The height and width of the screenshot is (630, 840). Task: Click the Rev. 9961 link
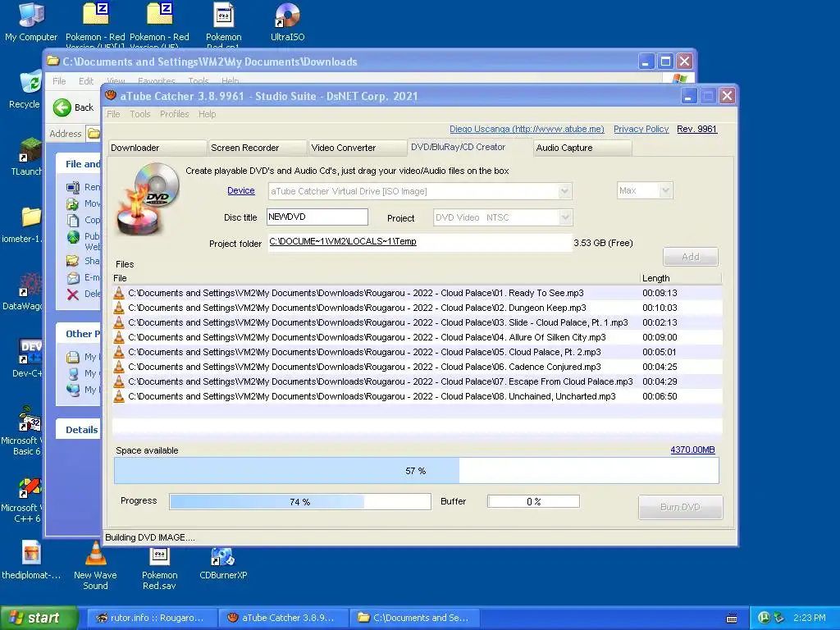click(x=696, y=129)
